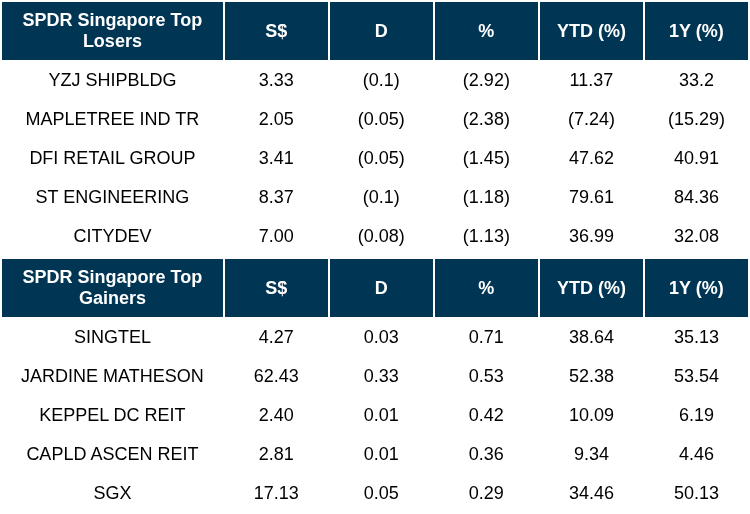Select the DFI RETAIL GROUP stock name

(112, 158)
